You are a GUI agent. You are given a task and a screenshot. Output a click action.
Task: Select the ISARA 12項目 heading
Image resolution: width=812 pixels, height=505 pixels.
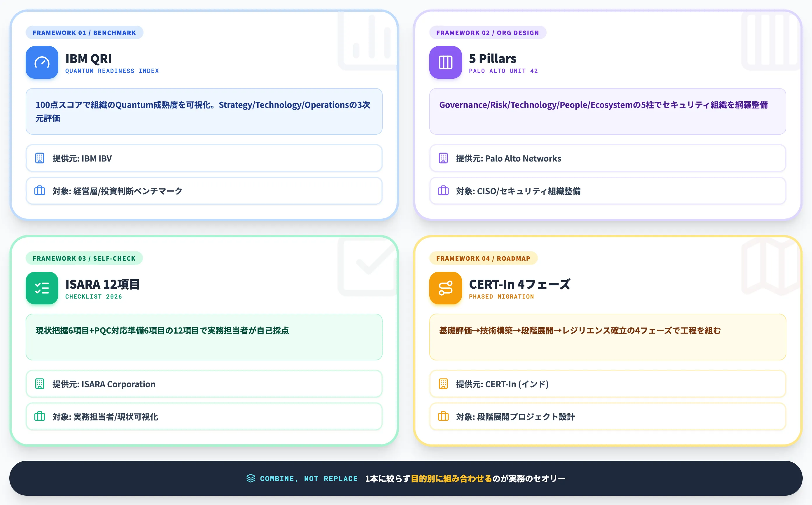103,284
